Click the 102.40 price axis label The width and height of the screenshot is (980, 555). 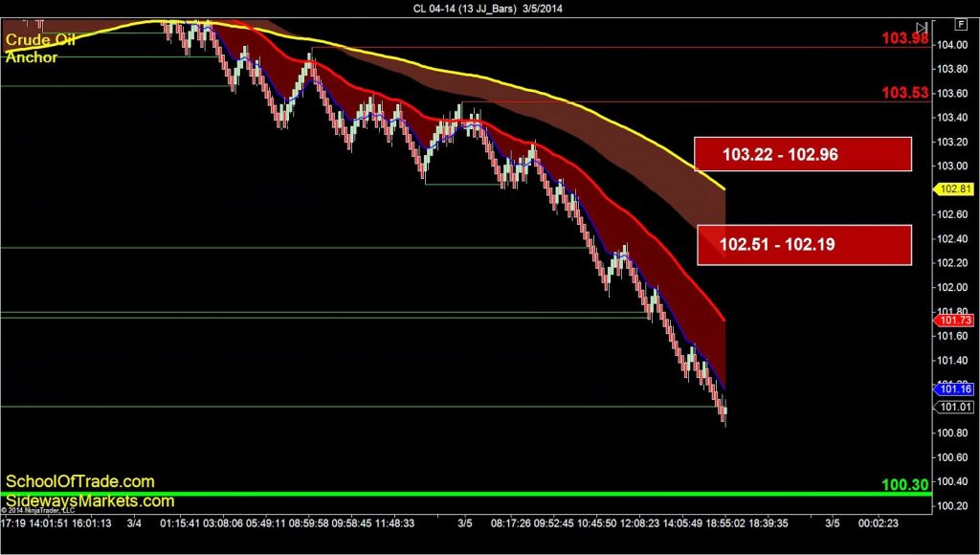point(950,239)
